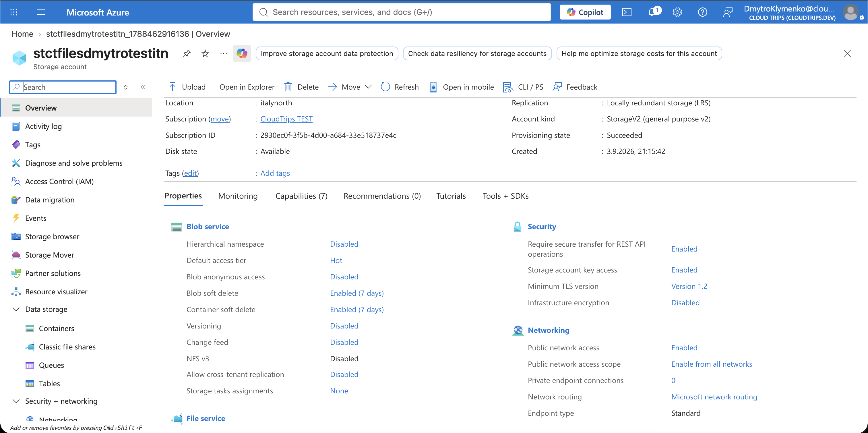This screenshot has width=868, height=433.
Task: Go to Home in the breadcrumb
Action: click(x=22, y=34)
